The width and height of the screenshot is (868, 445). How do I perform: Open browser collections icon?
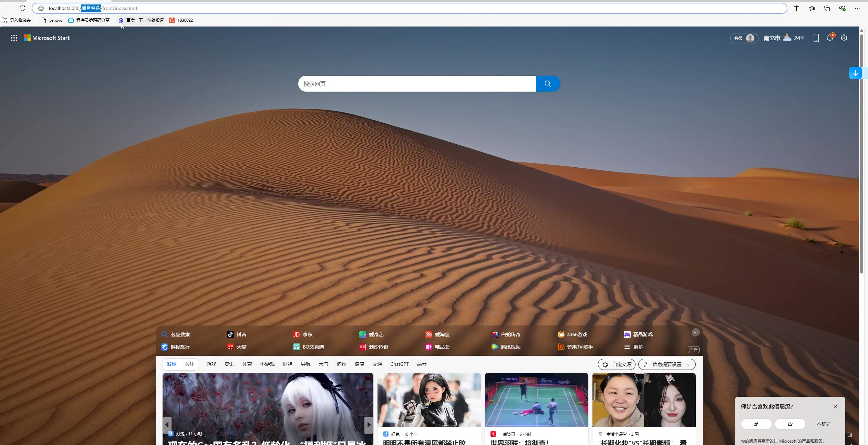tap(827, 8)
